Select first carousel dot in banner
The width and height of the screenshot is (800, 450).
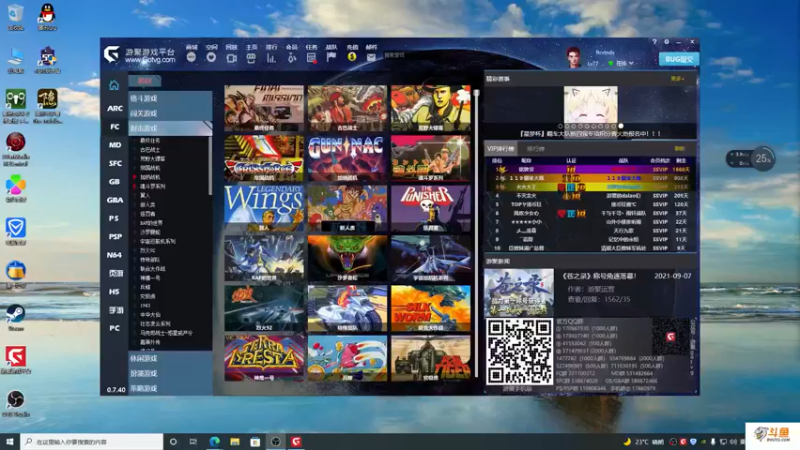coord(560,126)
